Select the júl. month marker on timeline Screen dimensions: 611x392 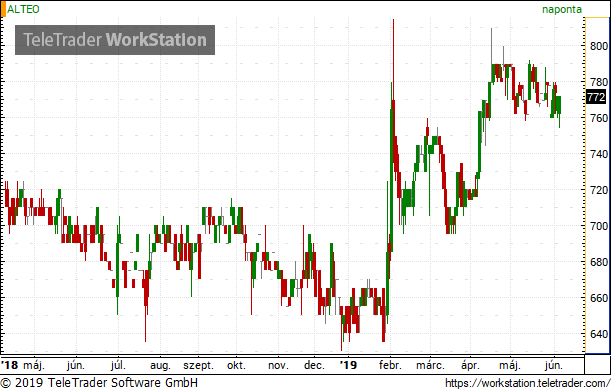pyautogui.click(x=118, y=366)
